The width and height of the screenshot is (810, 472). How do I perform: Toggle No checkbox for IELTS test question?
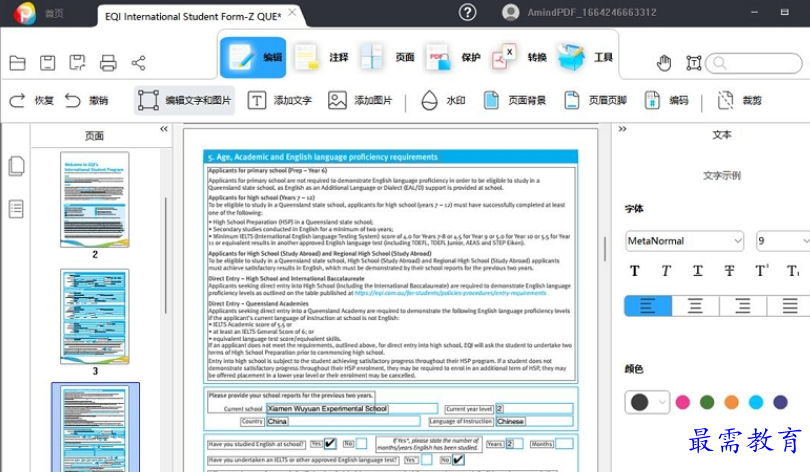pyautogui.click(x=458, y=460)
